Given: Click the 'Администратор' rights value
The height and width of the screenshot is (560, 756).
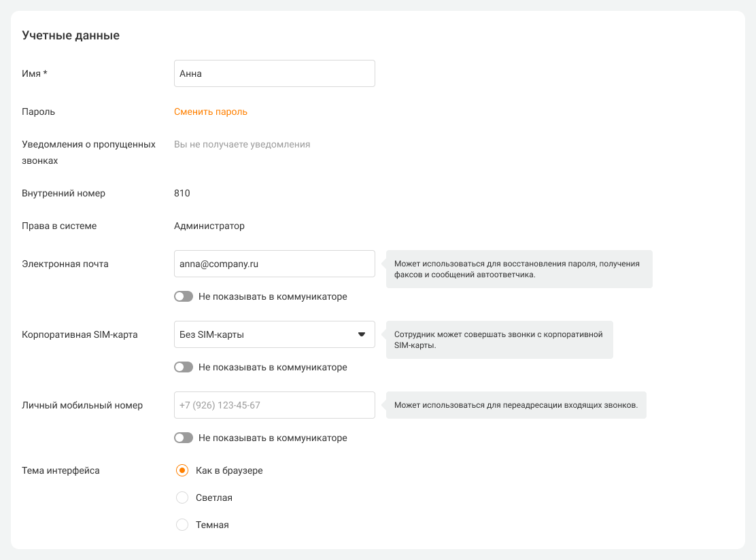Looking at the screenshot, I should click(x=209, y=226).
